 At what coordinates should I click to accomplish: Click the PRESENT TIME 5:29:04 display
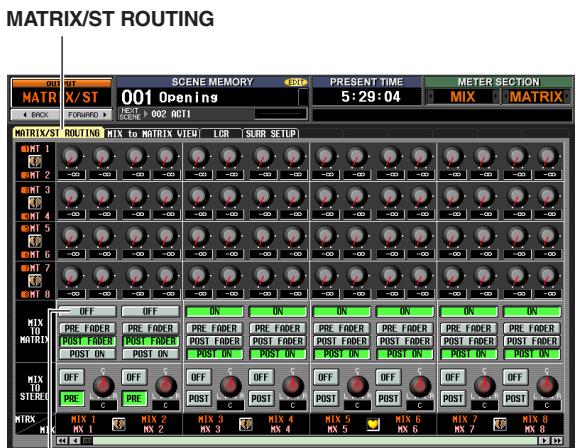pyautogui.click(x=367, y=97)
